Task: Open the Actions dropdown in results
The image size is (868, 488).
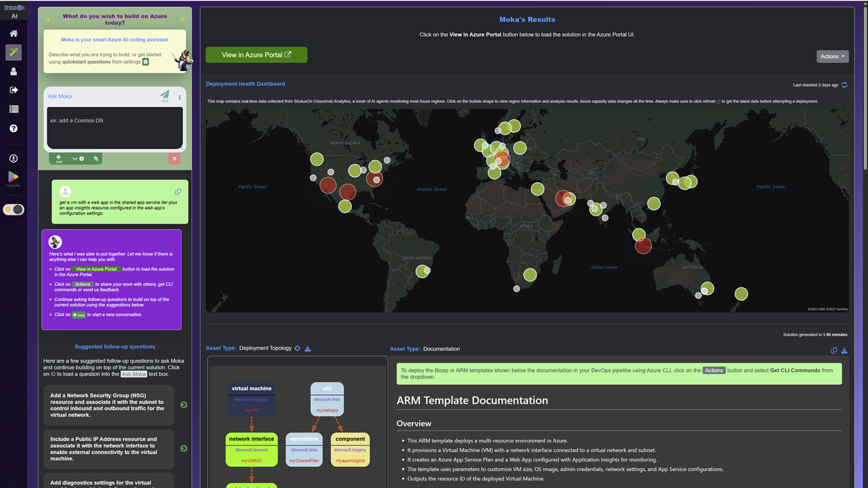Action: tap(833, 56)
